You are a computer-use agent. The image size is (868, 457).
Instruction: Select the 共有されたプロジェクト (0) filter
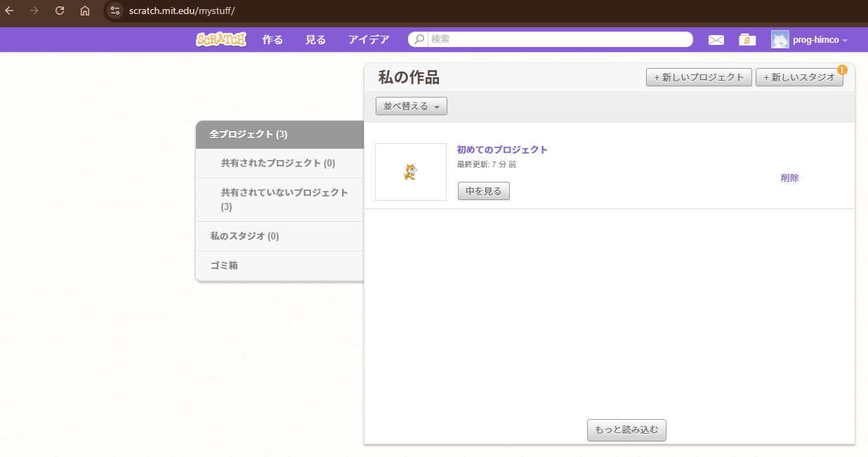pos(278,163)
